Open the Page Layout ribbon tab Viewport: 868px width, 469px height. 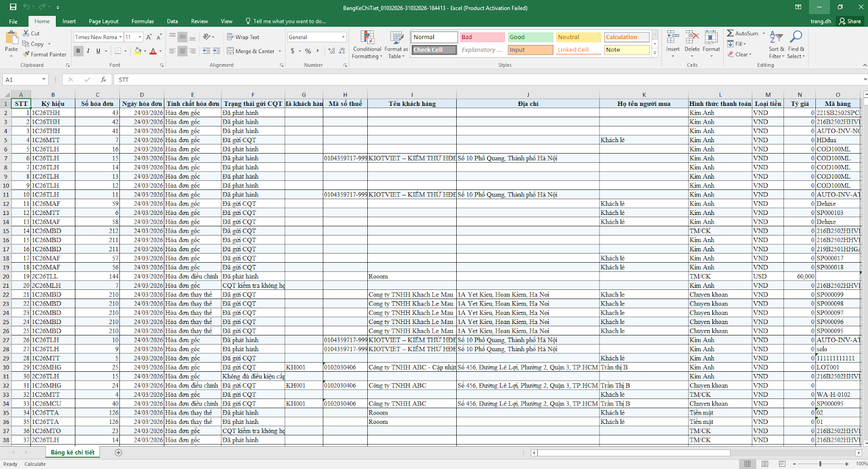103,21
